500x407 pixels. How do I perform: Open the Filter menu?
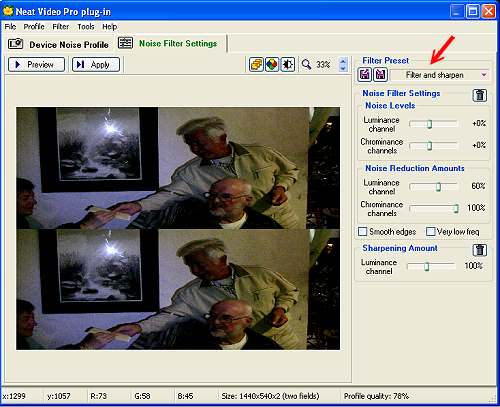click(x=61, y=27)
